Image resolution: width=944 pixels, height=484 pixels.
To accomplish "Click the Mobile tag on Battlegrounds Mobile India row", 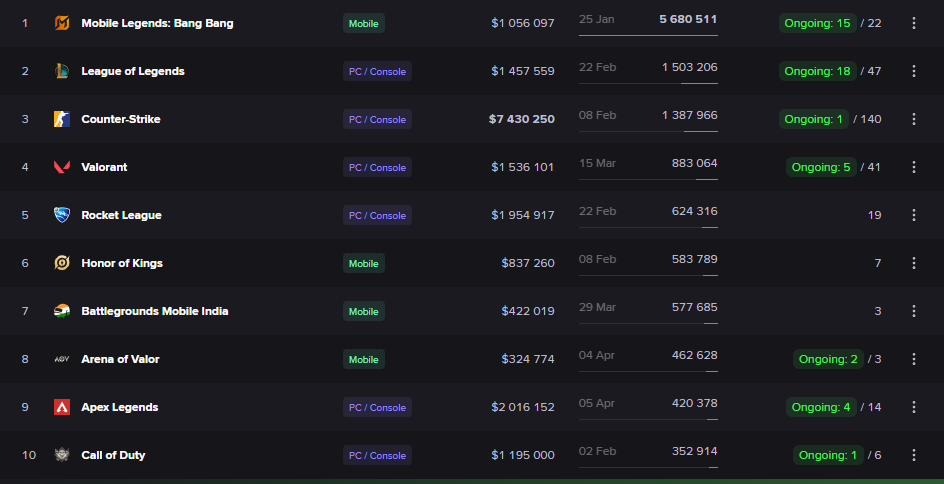I will coord(364,311).
